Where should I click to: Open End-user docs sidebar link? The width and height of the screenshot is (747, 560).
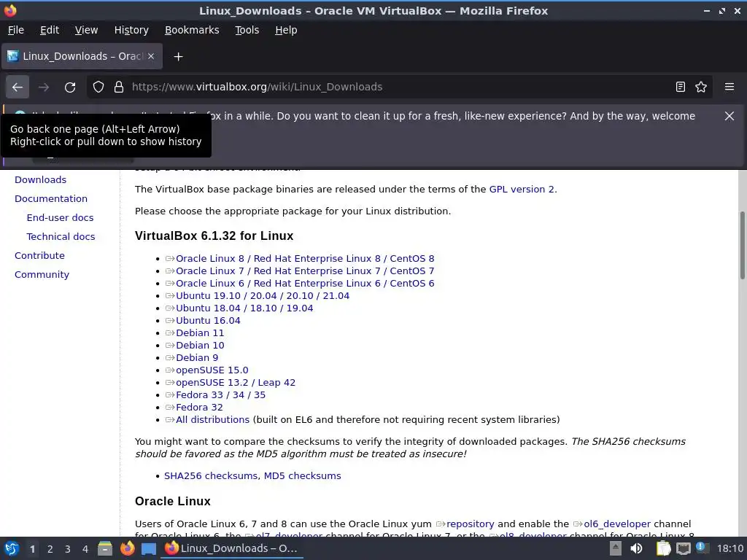click(60, 218)
